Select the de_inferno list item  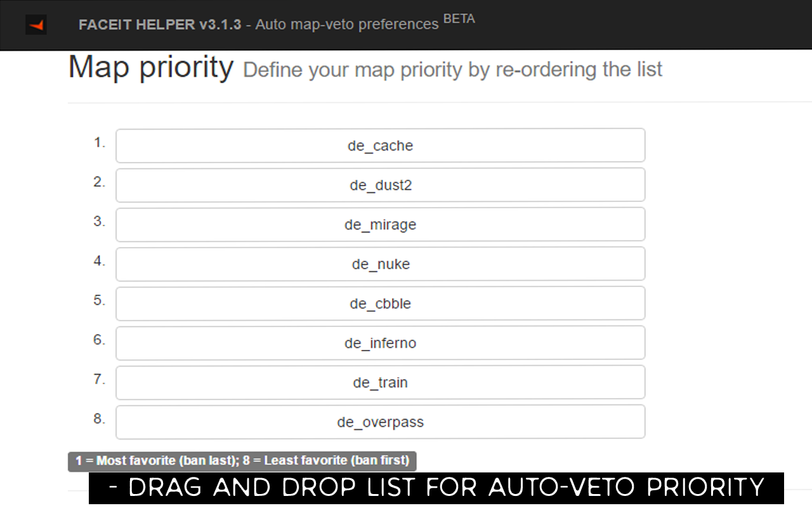tap(381, 342)
